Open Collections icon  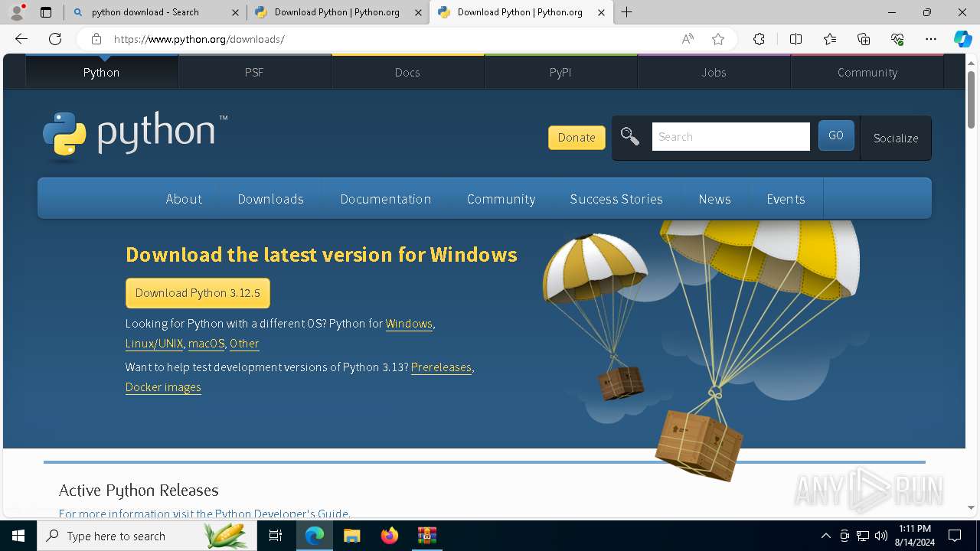coord(864,39)
